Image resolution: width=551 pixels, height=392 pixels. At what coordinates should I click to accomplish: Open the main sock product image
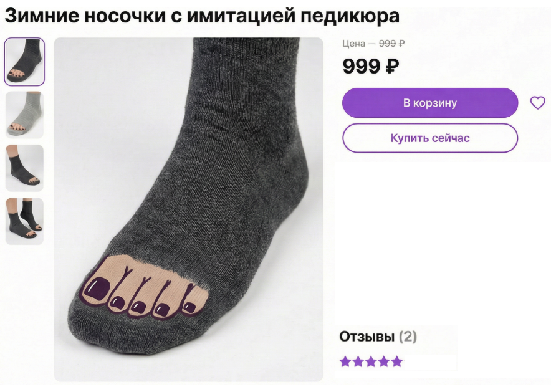tap(188, 209)
